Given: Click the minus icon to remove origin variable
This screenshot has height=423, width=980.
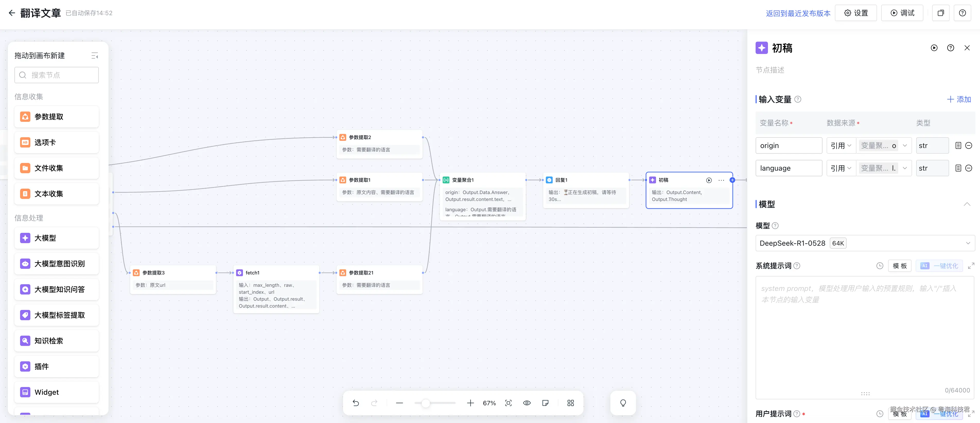Looking at the screenshot, I should coord(969,145).
